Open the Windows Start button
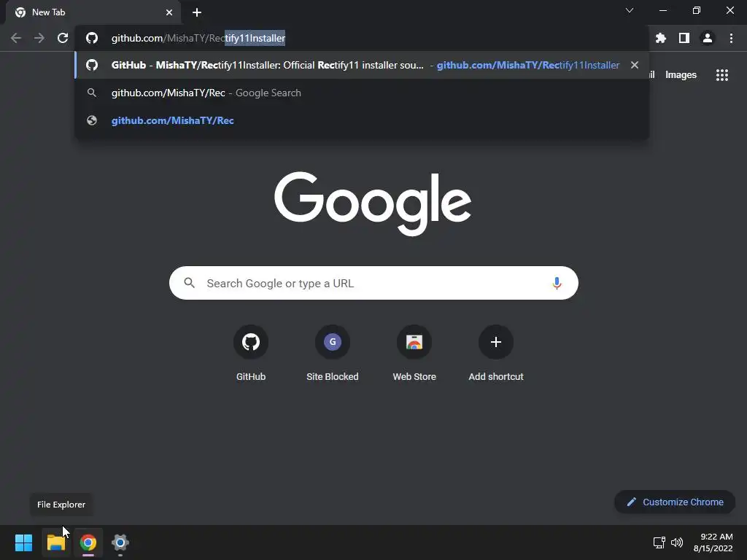This screenshot has height=560, width=747. 23,542
